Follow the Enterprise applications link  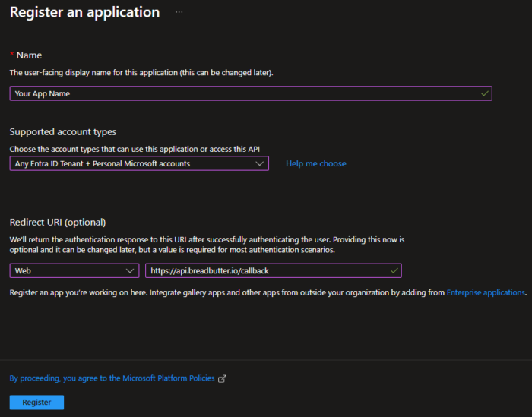click(485, 292)
